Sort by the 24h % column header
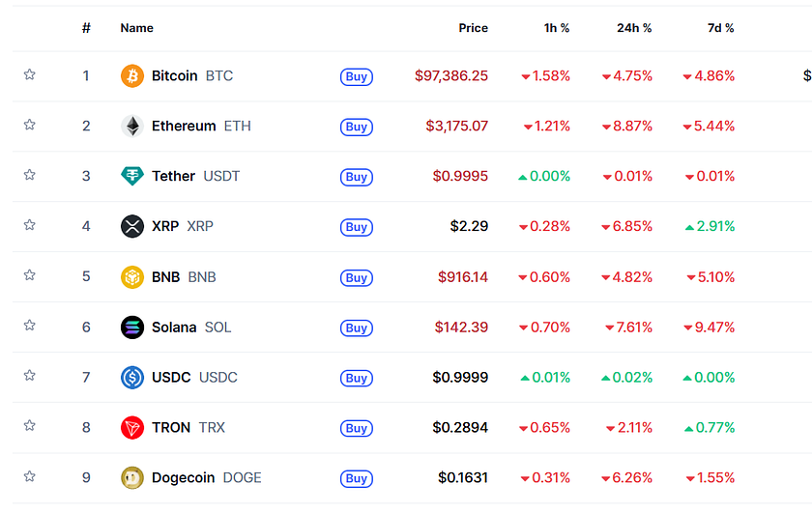 pos(634,28)
